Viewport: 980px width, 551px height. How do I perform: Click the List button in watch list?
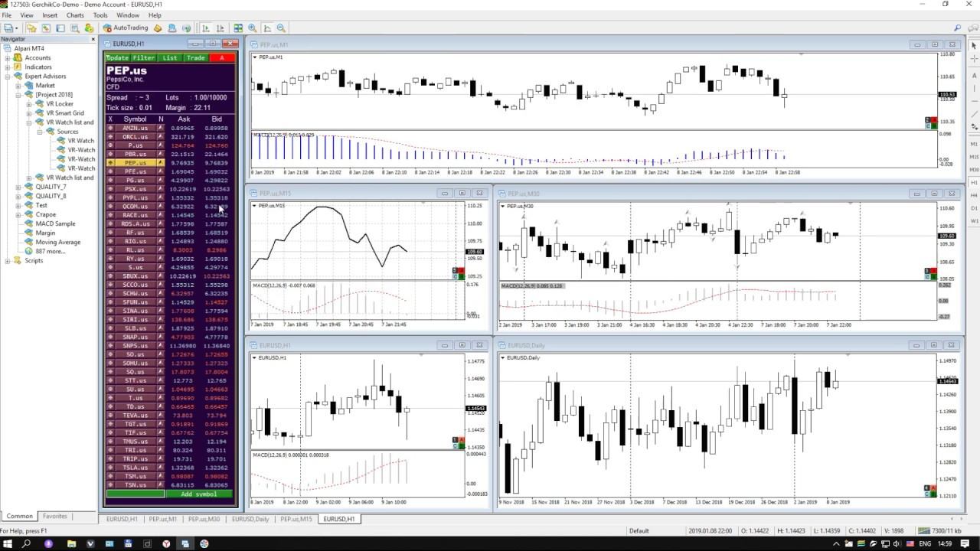(x=170, y=58)
